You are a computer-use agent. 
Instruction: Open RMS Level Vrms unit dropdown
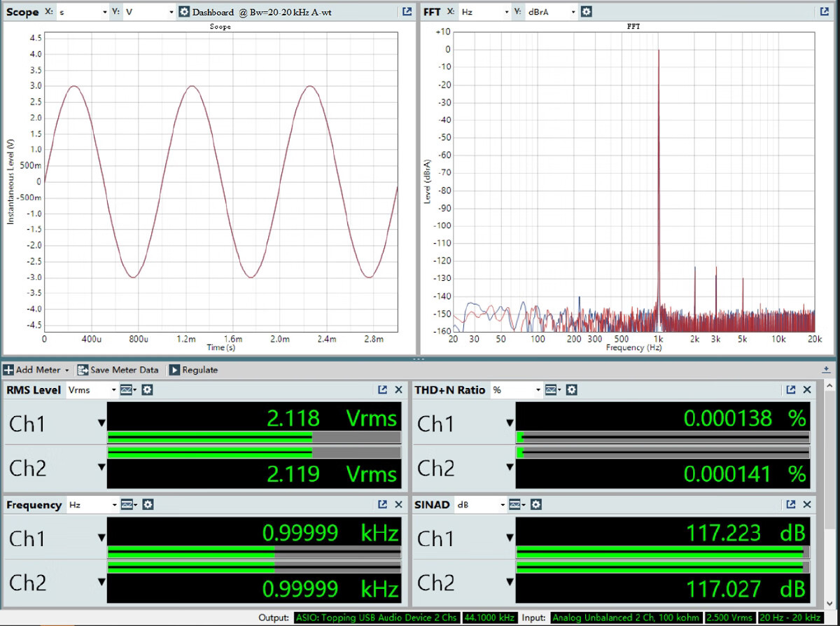114,390
